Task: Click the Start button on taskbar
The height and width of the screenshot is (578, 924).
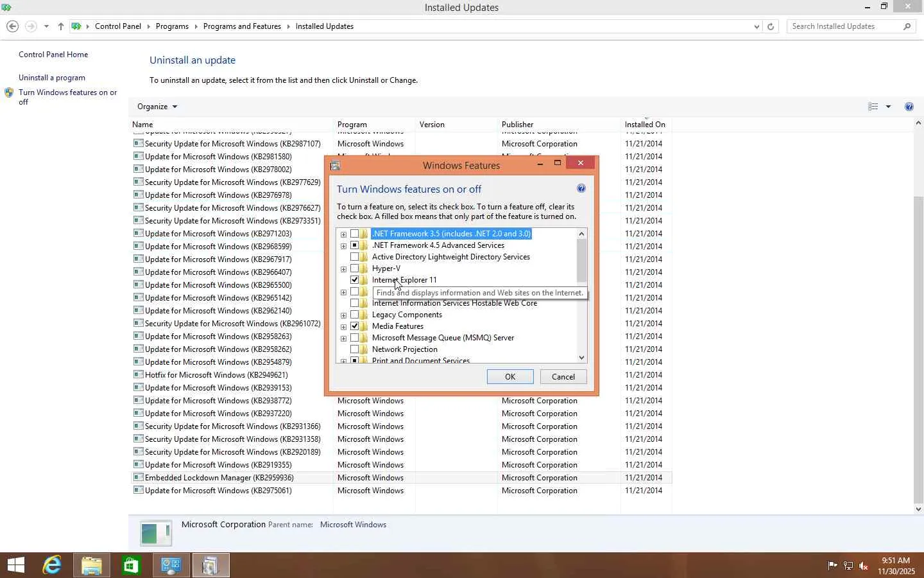Action: [x=15, y=565]
